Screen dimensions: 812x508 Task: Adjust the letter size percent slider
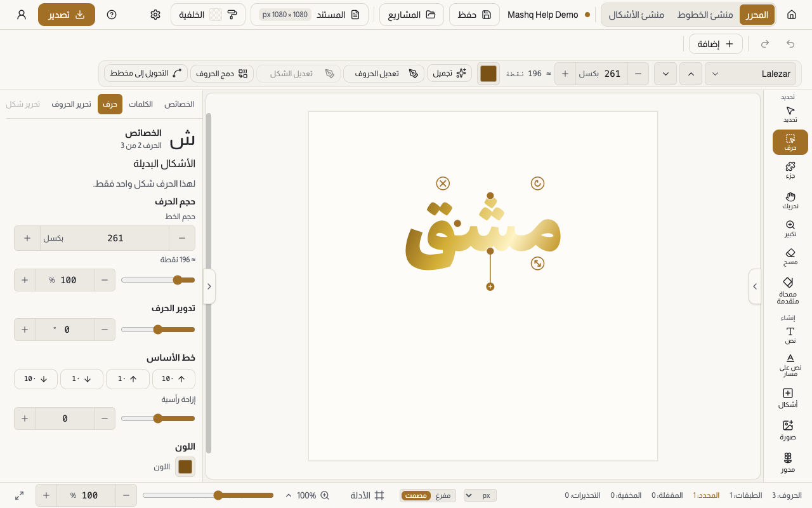[x=158, y=280]
